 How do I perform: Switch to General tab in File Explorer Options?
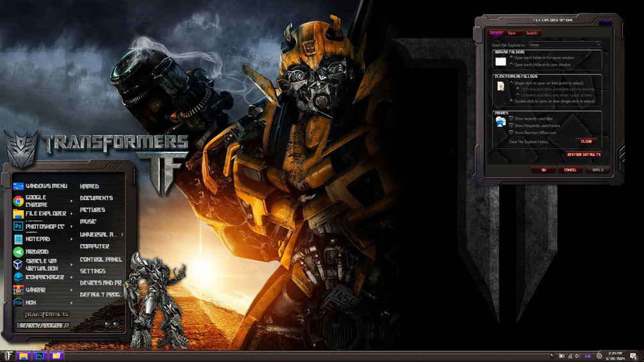[x=496, y=33]
